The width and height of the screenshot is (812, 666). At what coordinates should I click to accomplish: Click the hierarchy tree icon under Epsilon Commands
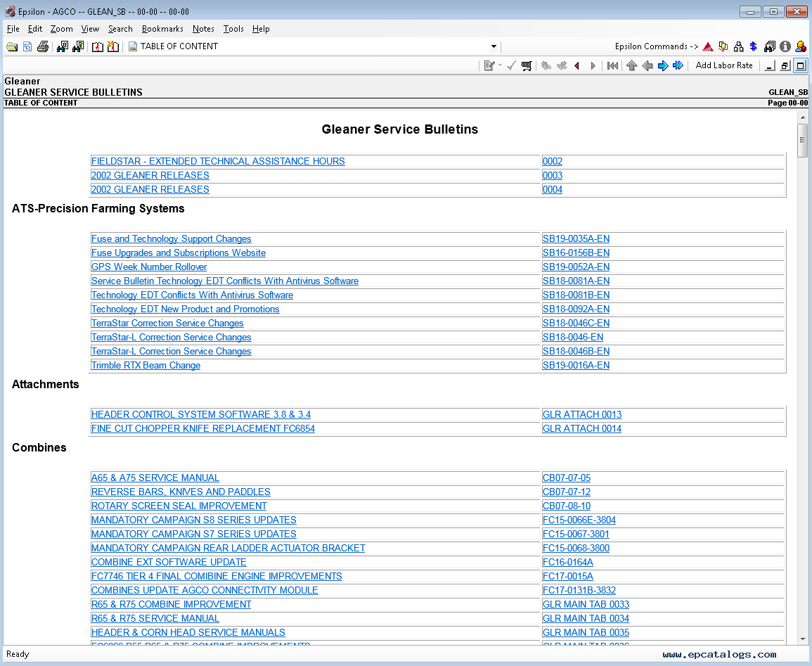point(739,46)
